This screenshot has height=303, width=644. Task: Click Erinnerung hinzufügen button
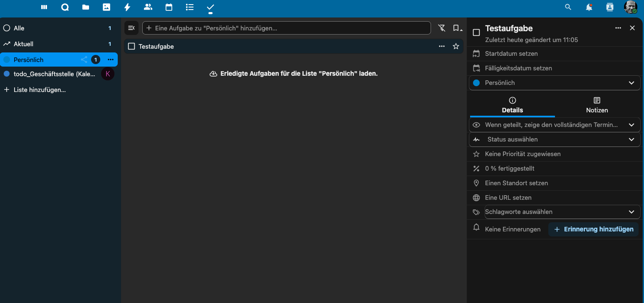point(593,229)
